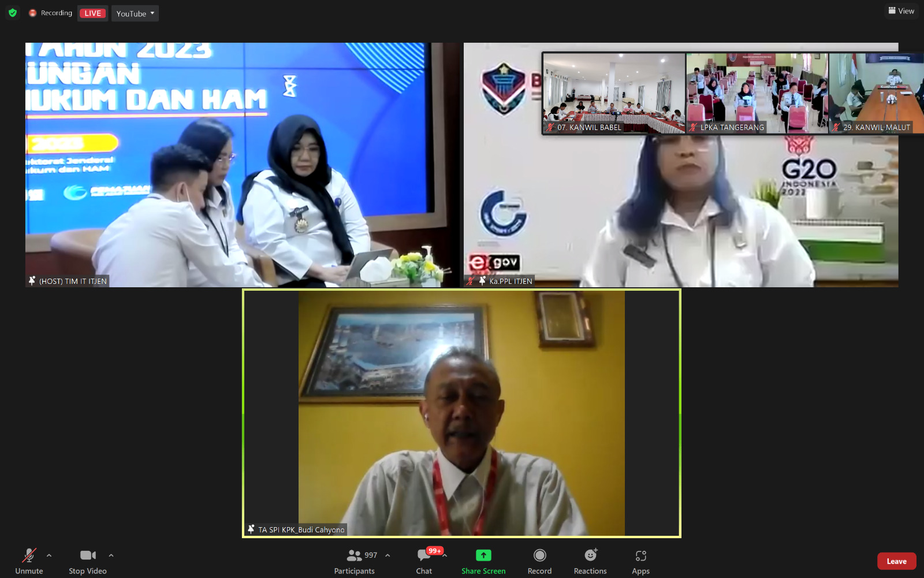The image size is (924, 578).
Task: Open the View layout menu
Action: 901,11
